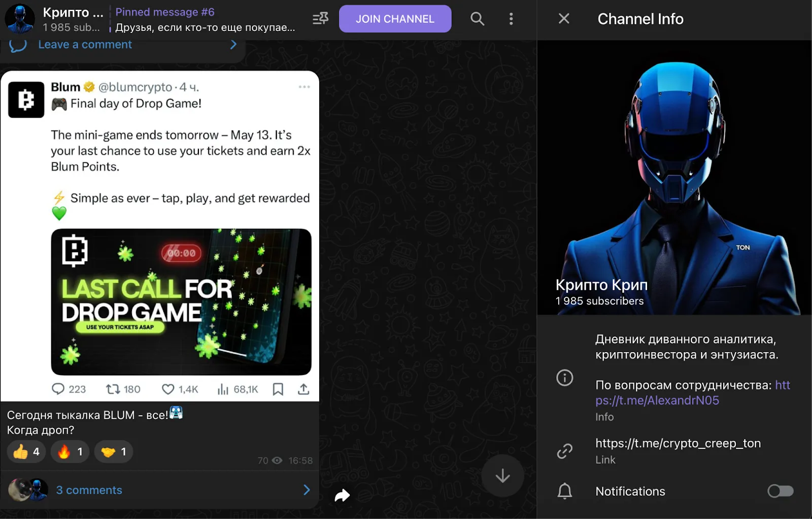Viewport: 812px width, 519px height.
Task: Click the JOIN CHANNEL button
Action: 395,19
